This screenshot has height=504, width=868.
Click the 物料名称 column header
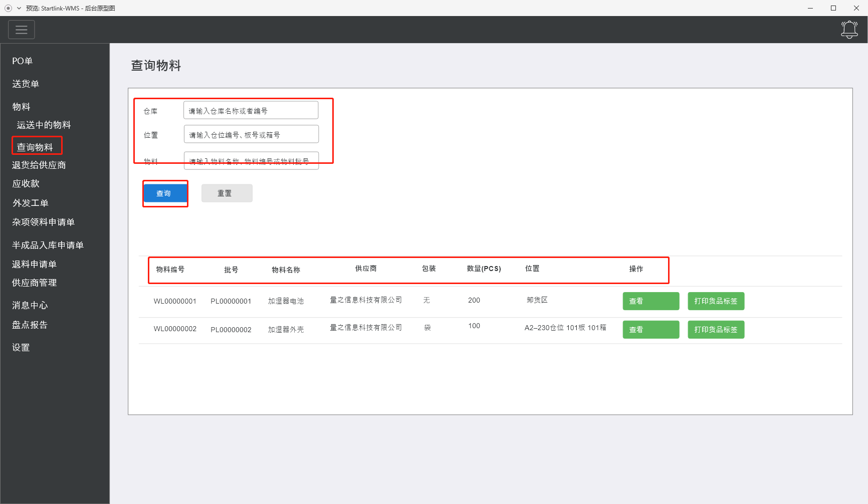pyautogui.click(x=286, y=270)
